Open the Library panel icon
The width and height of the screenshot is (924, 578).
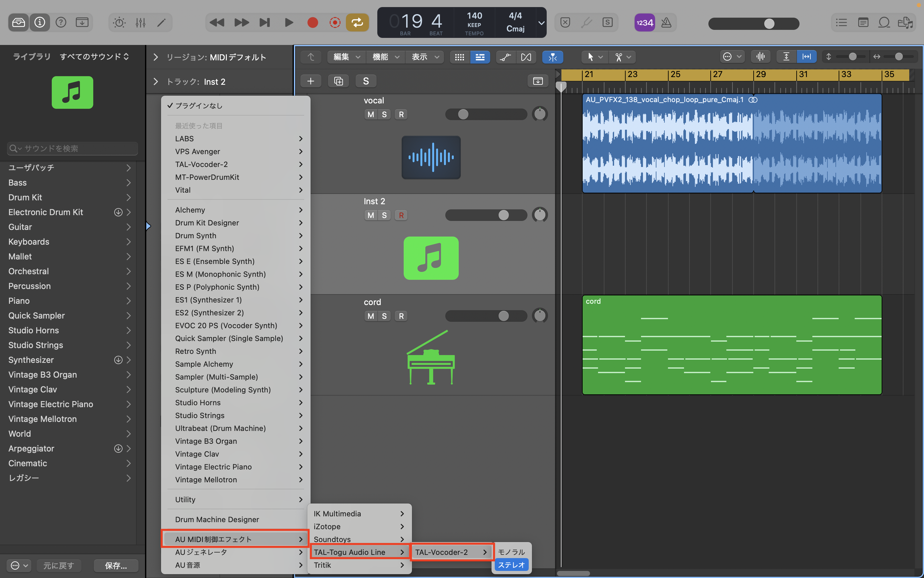pyautogui.click(x=18, y=22)
